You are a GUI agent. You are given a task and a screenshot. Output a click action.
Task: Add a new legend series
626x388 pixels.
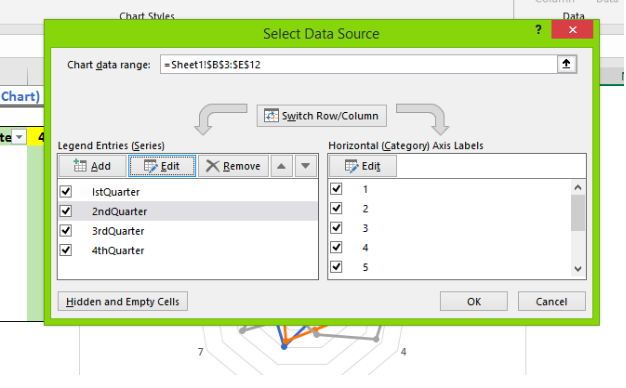(x=92, y=166)
